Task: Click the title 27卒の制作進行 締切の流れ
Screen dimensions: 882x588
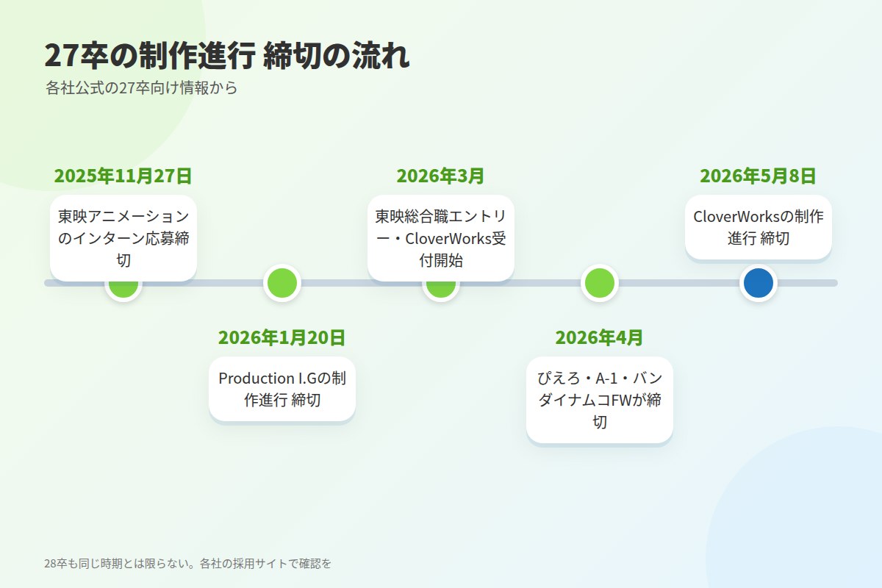Action: tap(227, 57)
